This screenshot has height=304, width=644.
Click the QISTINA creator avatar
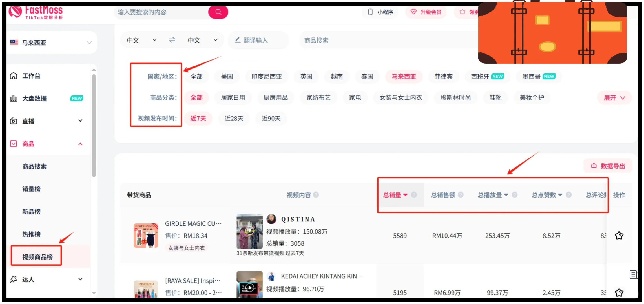(271, 219)
